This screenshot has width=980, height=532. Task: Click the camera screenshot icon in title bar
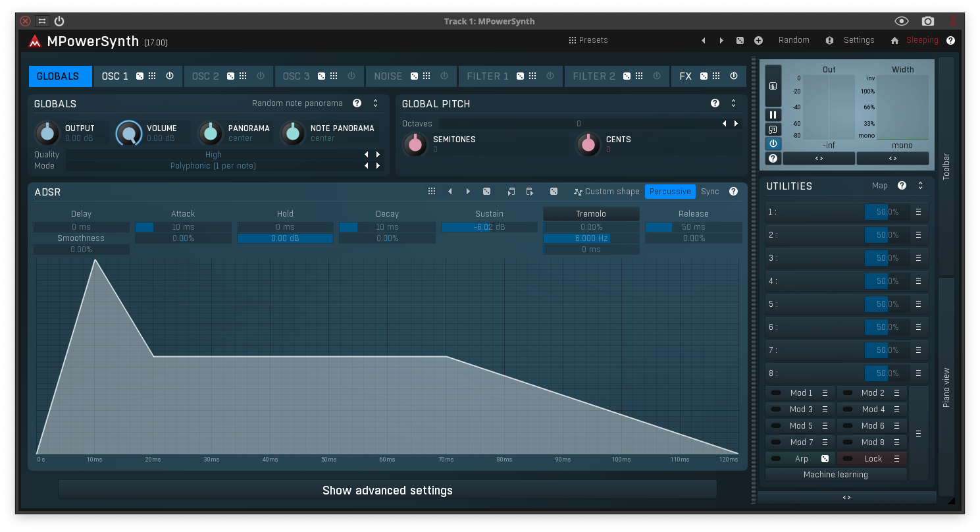(928, 21)
